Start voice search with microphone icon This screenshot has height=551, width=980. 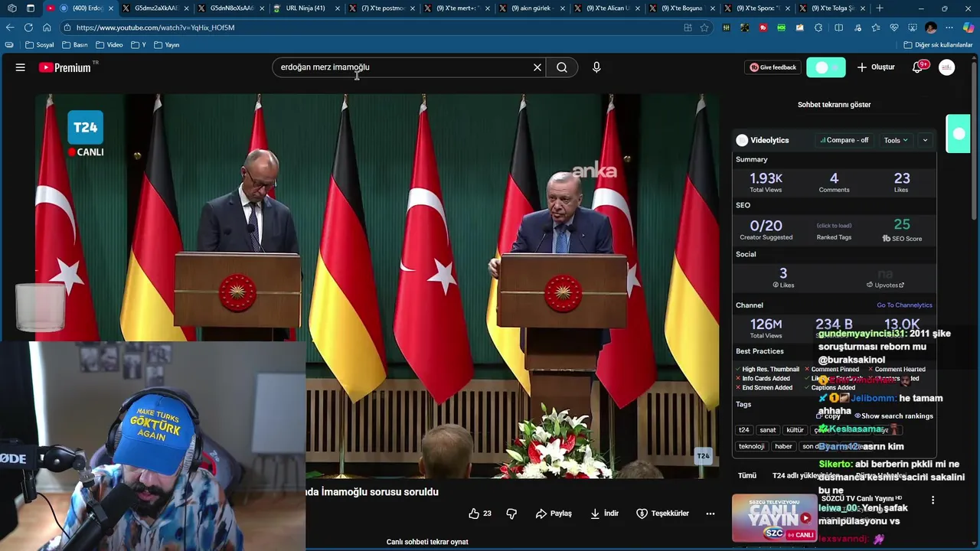click(596, 67)
